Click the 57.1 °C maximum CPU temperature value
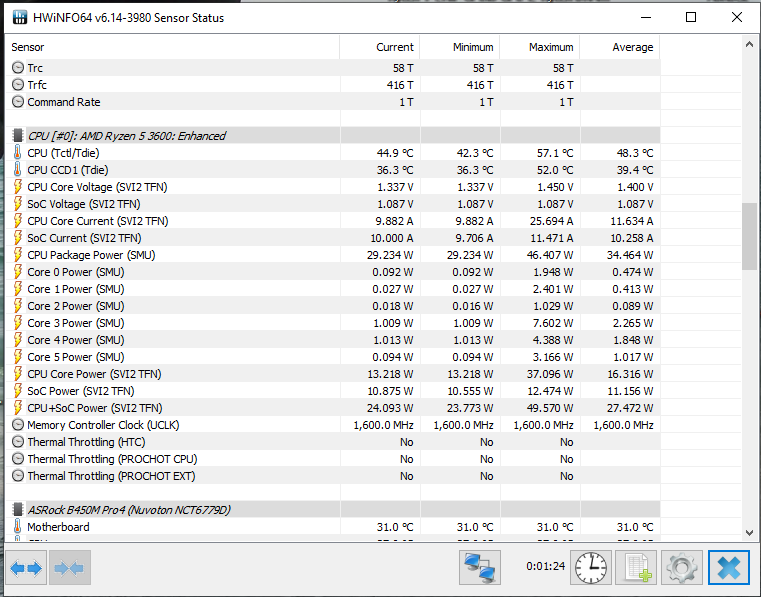Image resolution: width=761 pixels, height=597 pixels. (555, 153)
